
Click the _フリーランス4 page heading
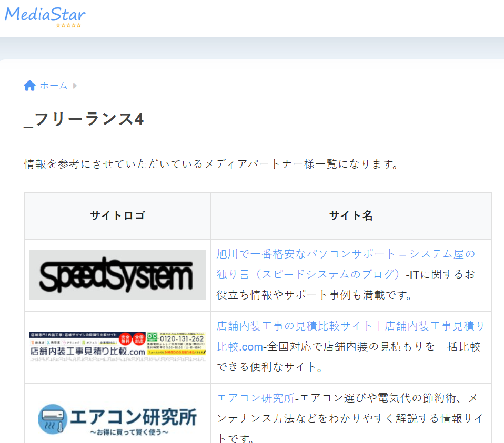point(84,119)
